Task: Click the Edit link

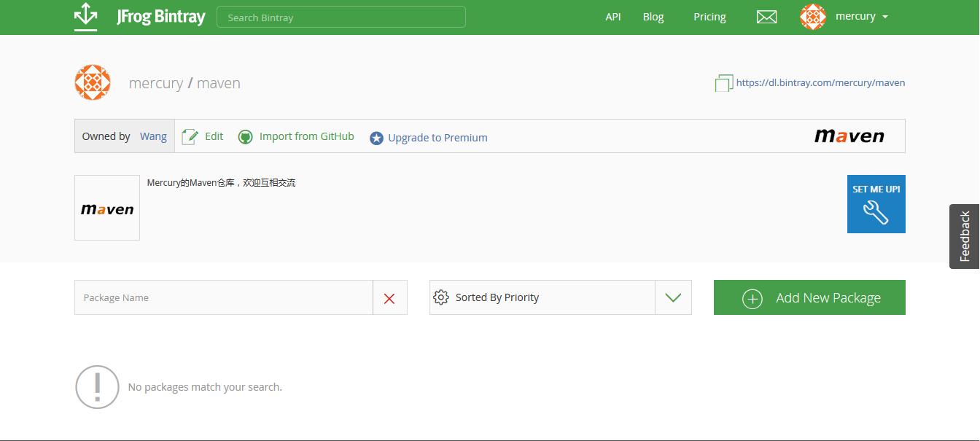Action: pos(214,136)
